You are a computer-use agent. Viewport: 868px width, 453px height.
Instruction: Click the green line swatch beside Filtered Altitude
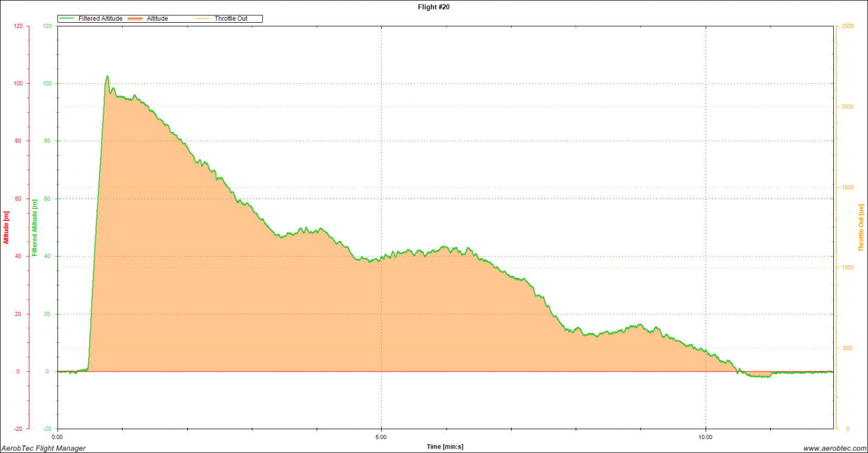click(x=67, y=18)
